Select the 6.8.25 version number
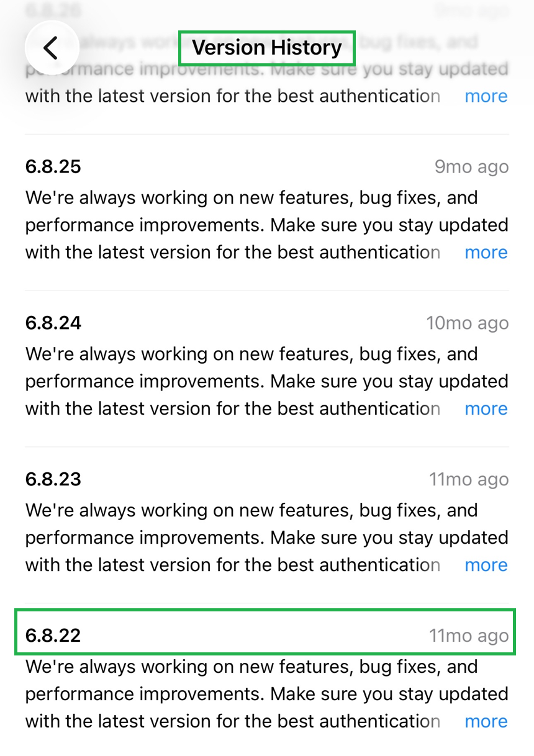534x756 pixels. click(x=53, y=167)
